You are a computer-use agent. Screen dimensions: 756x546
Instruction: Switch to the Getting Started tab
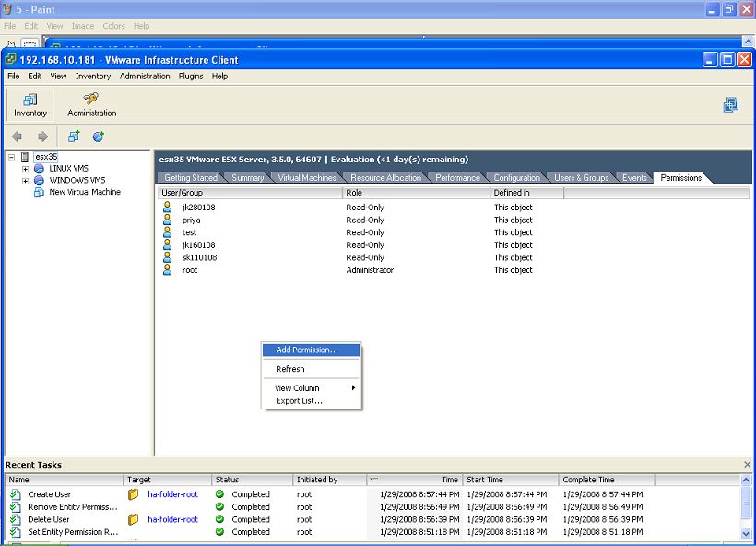click(x=191, y=177)
